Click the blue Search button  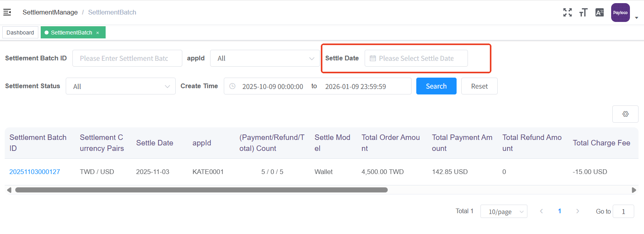[x=436, y=86]
